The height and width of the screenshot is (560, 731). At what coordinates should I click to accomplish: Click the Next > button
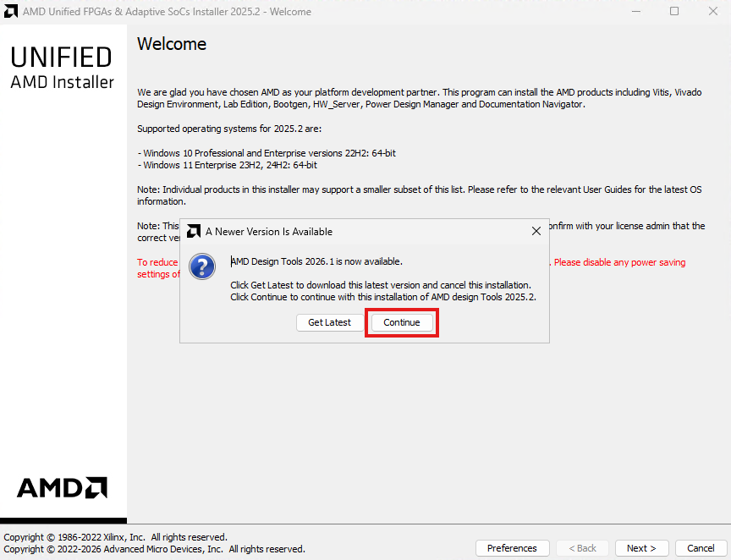[641, 548]
